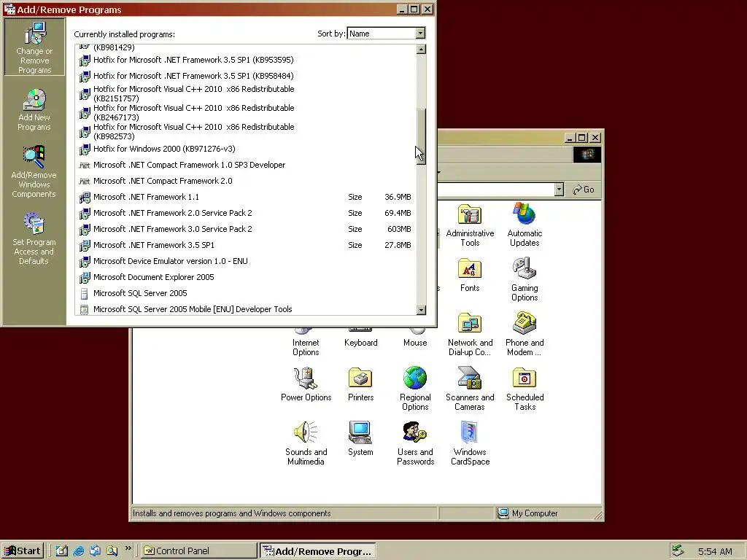Select Hotfix for .NET Framework 3.5 SP1 (KB958484)

pyautogui.click(x=246, y=76)
